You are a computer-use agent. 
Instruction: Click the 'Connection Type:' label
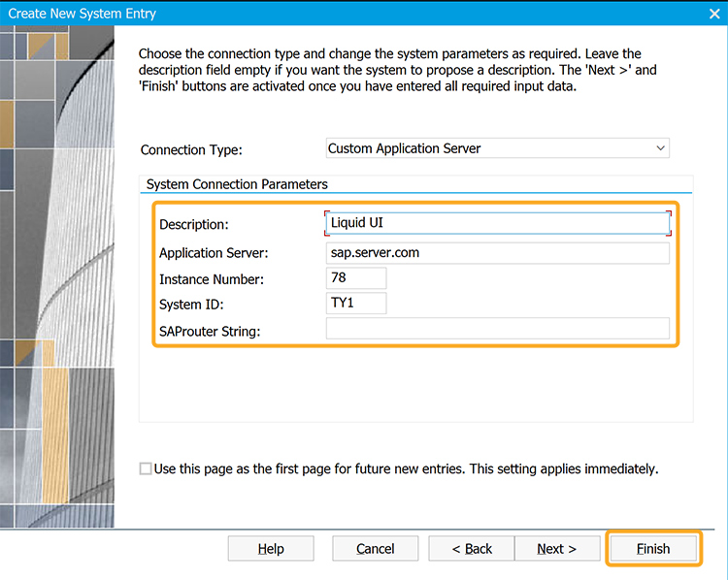click(191, 150)
